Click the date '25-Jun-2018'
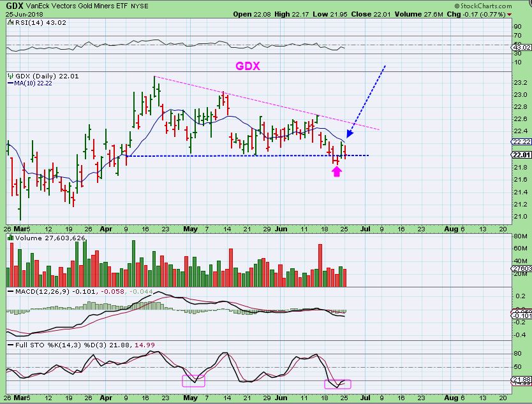Viewport: 532px width, 404px height. tap(23, 14)
